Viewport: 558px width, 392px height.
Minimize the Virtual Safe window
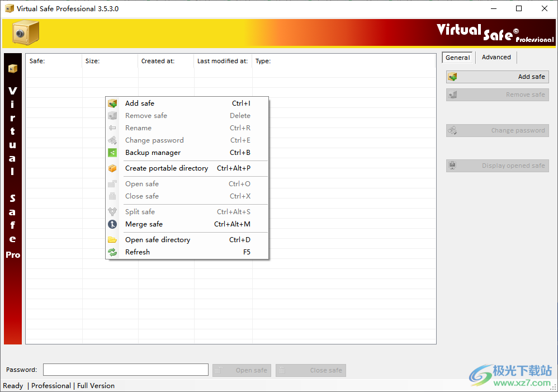[x=494, y=8]
